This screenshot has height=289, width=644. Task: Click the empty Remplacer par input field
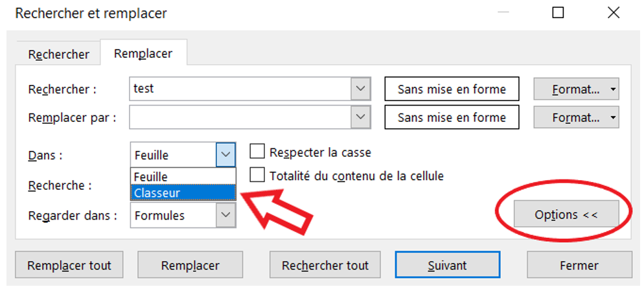240,117
